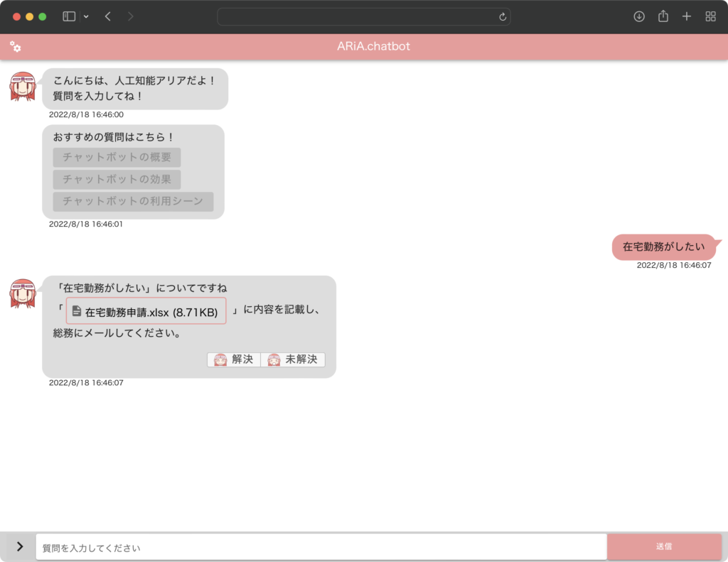Expand the chevron next to the question input

coord(18,546)
